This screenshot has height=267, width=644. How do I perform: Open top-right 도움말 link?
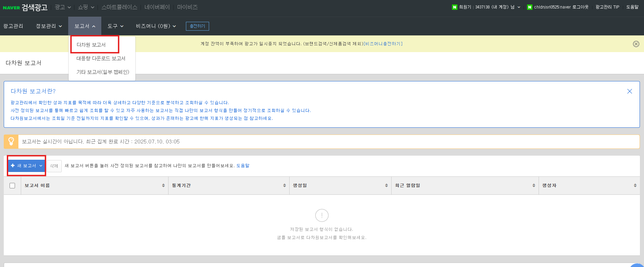coord(632,7)
